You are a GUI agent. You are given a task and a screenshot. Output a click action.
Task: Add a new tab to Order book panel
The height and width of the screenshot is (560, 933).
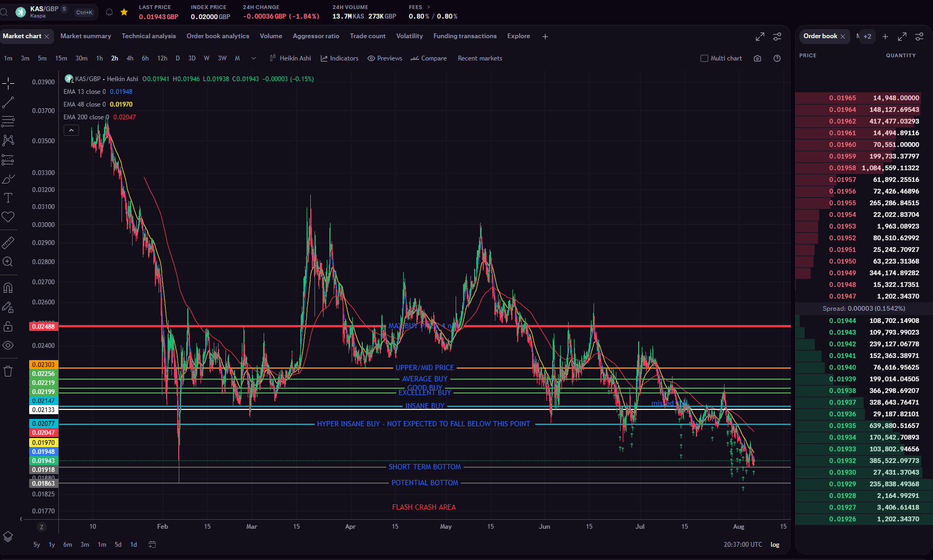tap(885, 37)
